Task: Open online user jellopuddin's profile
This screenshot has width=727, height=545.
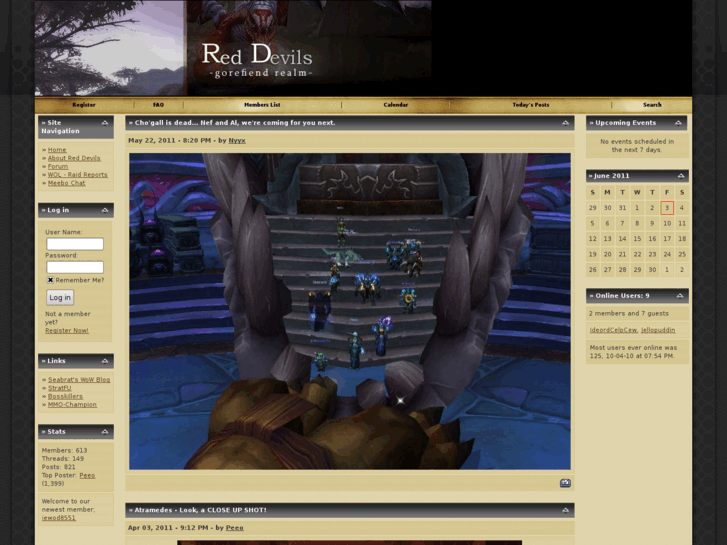Action: coord(658,330)
